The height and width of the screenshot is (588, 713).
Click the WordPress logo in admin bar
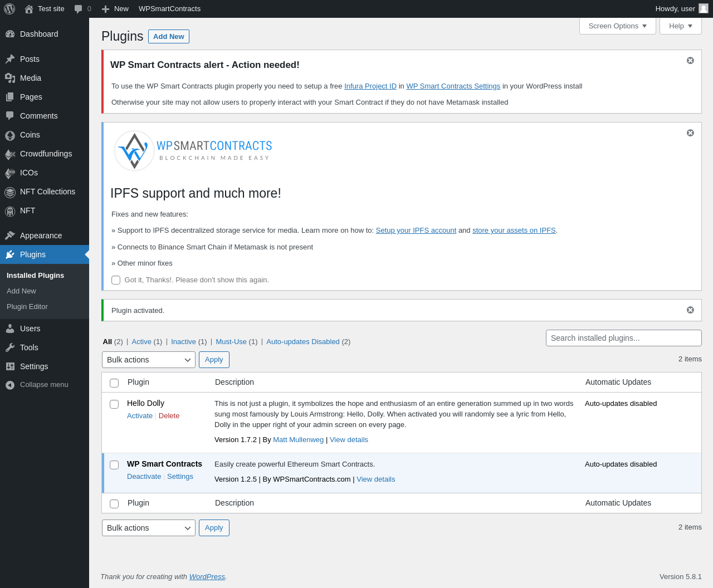click(x=9, y=9)
